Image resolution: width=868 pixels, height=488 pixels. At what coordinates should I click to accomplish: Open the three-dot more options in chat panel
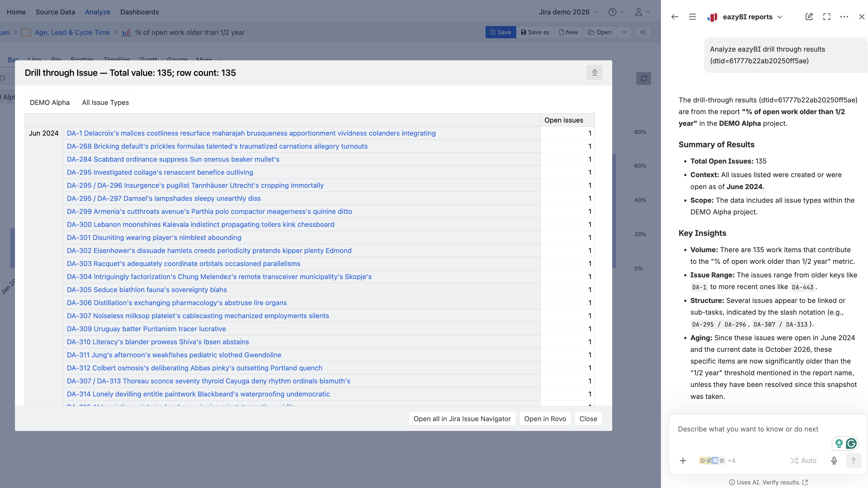tap(844, 17)
